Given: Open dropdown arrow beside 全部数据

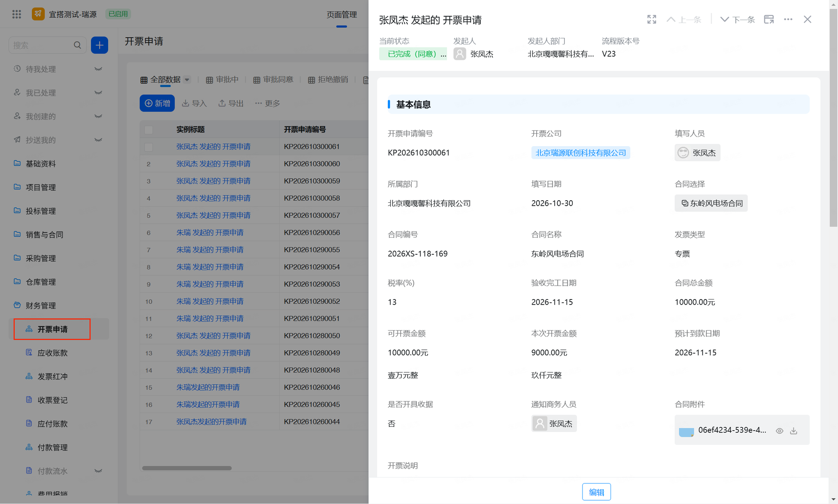Looking at the screenshot, I should coord(187,80).
